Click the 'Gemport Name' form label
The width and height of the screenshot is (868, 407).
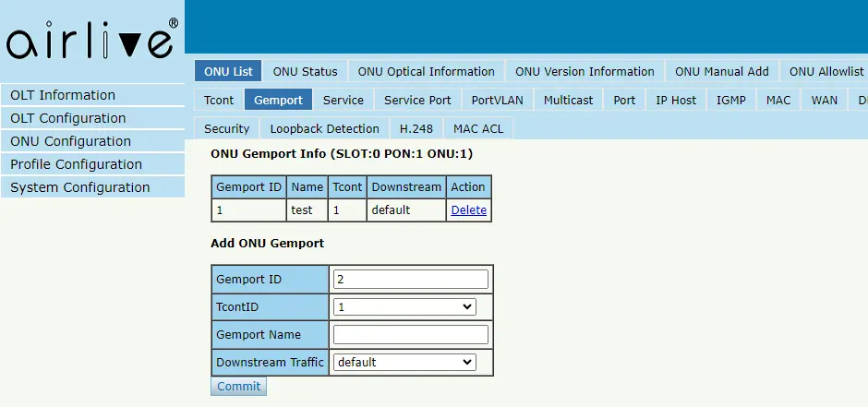(271, 335)
